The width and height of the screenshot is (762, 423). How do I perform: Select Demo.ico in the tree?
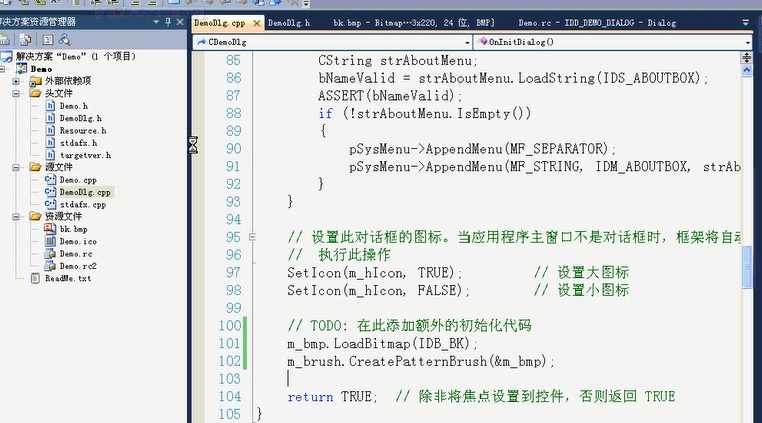[x=78, y=242]
